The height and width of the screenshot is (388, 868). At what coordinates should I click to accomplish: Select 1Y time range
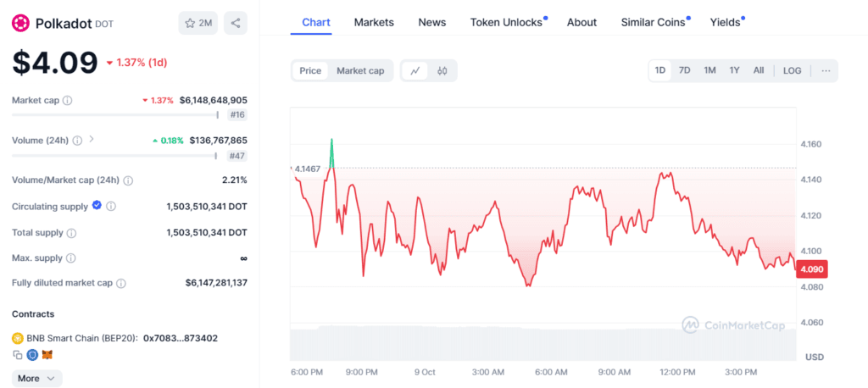(x=734, y=71)
